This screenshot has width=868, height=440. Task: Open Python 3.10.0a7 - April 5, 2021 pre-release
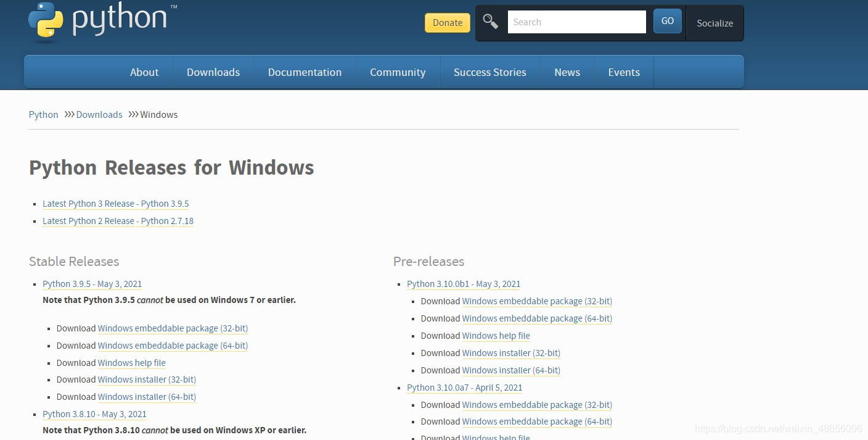pyautogui.click(x=465, y=388)
